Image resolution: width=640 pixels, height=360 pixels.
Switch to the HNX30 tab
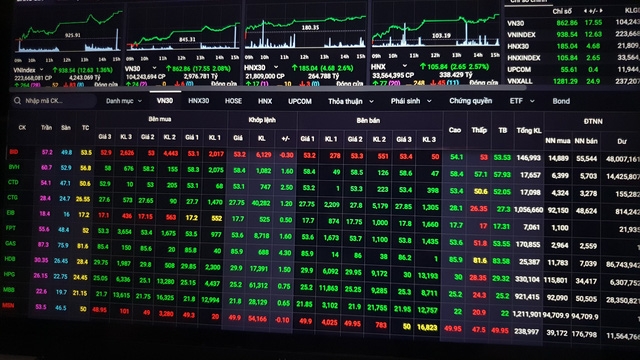tap(198, 100)
